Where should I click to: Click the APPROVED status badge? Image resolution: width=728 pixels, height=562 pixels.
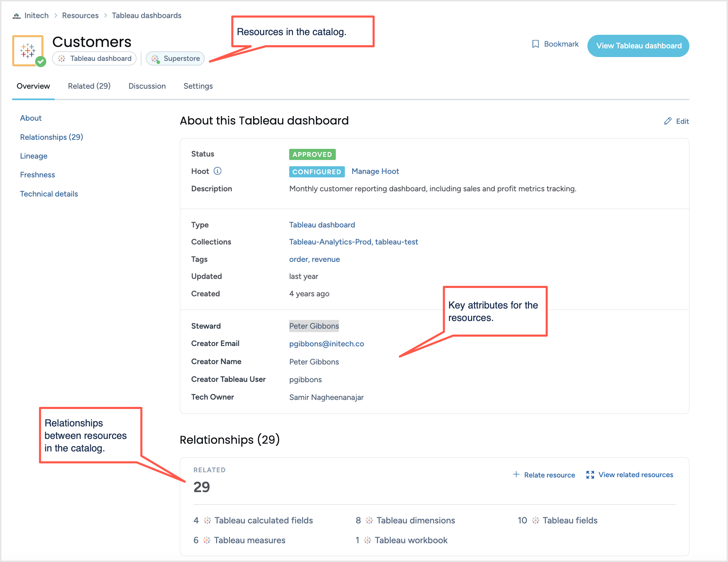click(312, 154)
